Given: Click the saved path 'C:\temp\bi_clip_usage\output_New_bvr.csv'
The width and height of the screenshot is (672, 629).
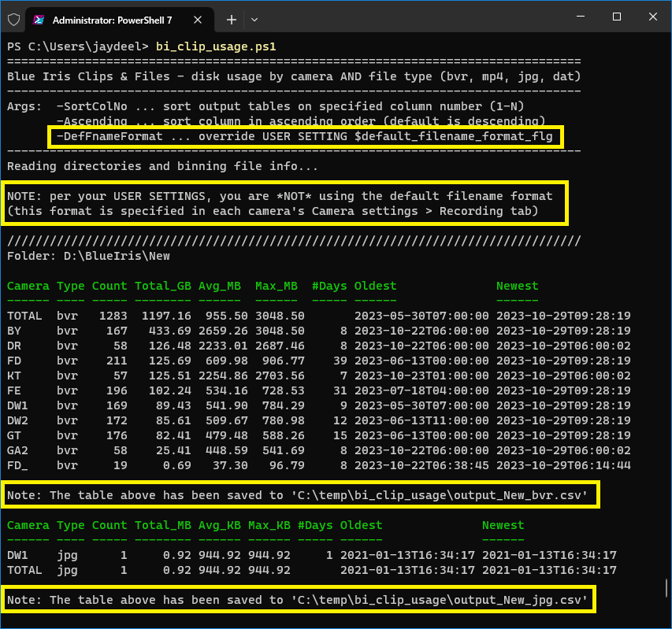Looking at the screenshot, I should click(x=439, y=495).
